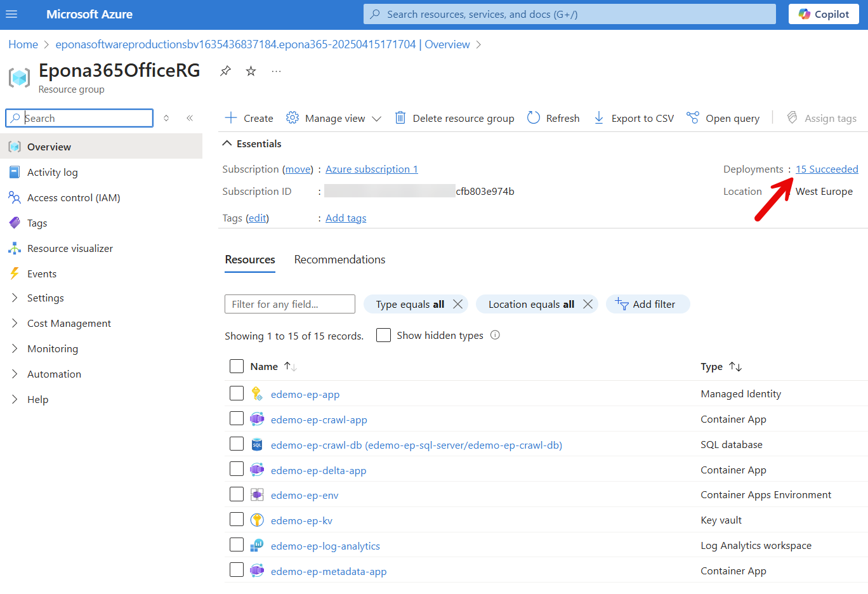Viewport: 868px width, 594px height.
Task: Open the Type equals all filter
Action: [410, 304]
